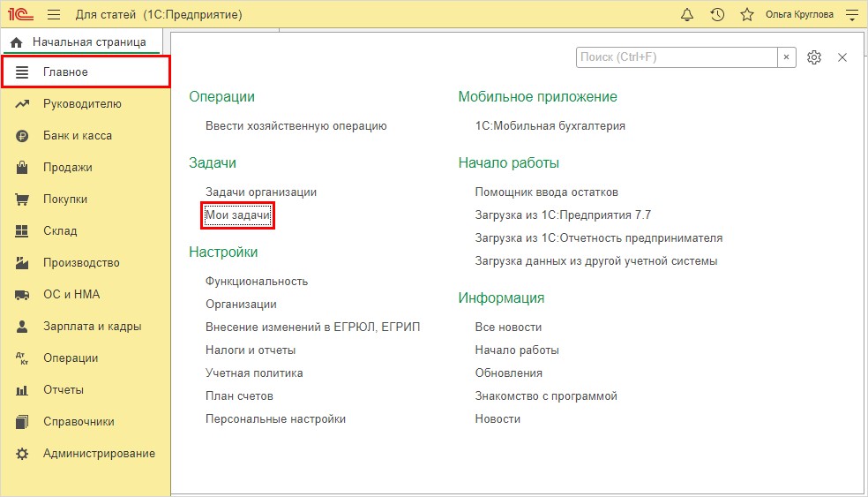Screen dimensions: 868x497
Task: Open План счетов
Action: pyautogui.click(x=239, y=396)
